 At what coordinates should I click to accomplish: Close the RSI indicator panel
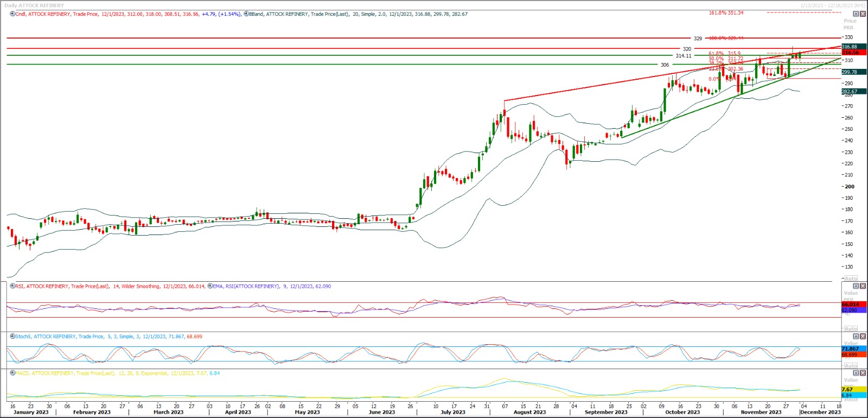coord(863,286)
